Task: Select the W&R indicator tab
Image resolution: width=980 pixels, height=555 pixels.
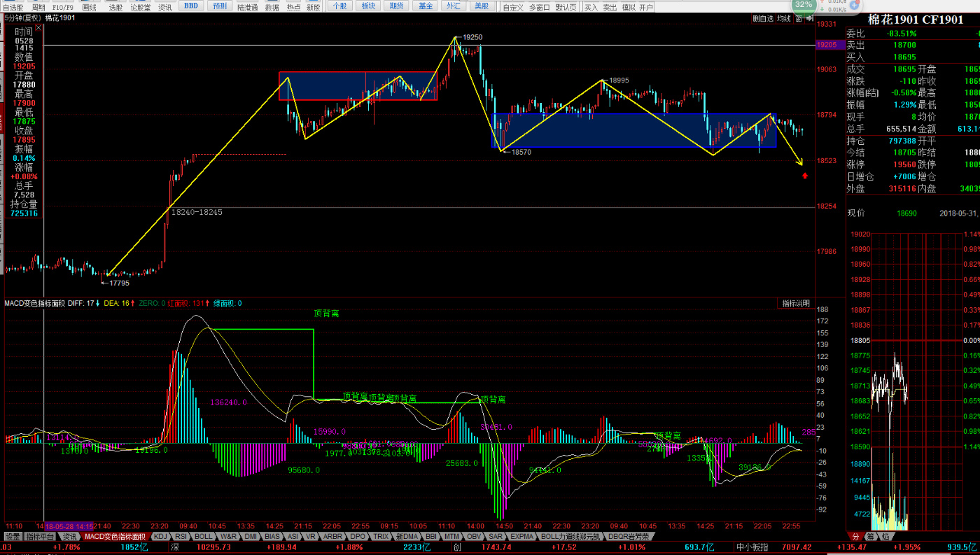Action: pos(229,537)
